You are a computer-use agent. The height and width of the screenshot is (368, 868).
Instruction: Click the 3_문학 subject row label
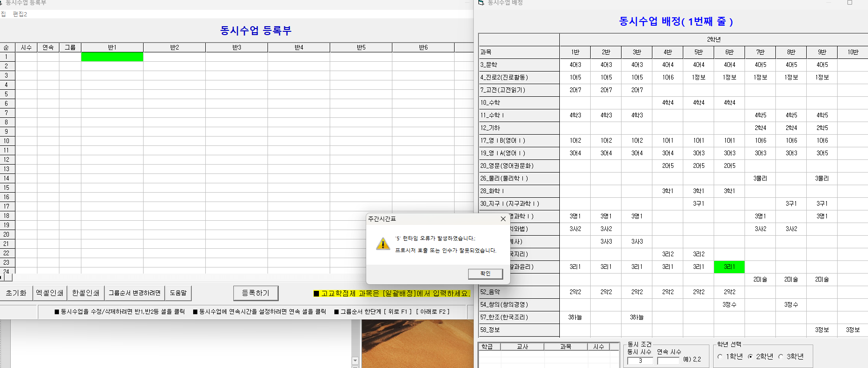(x=519, y=65)
